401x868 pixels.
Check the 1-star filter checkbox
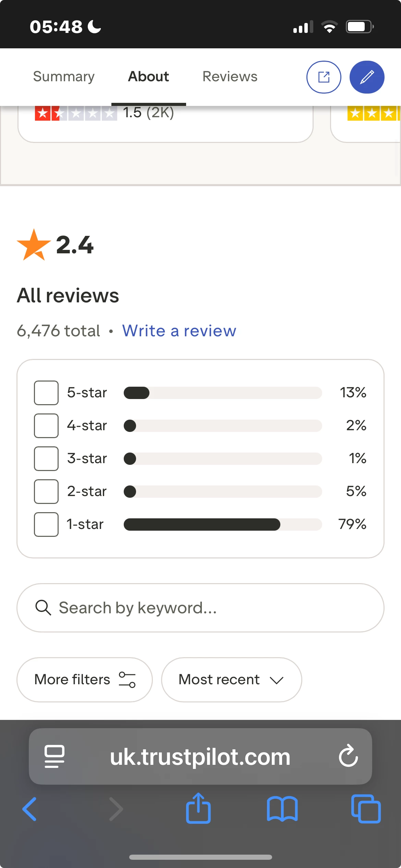46,525
